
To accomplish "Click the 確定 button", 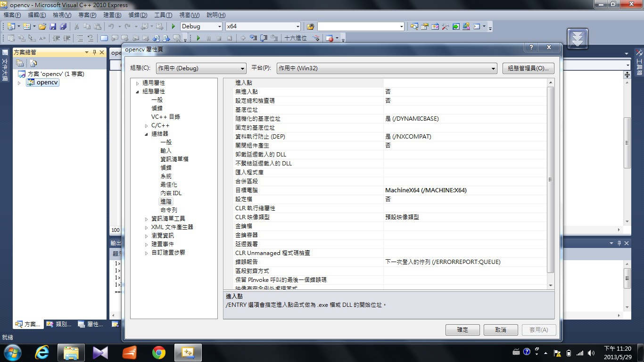I will click(x=462, y=330).
